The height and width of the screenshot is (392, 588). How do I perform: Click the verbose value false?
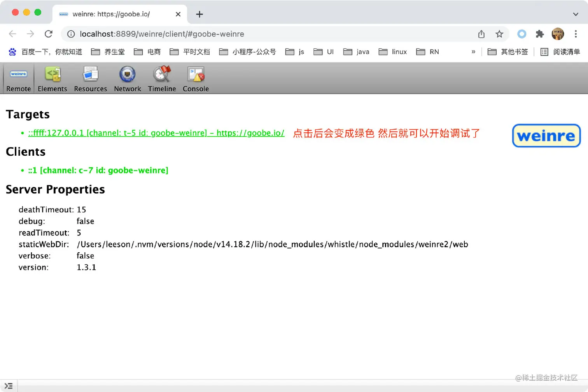[85, 256]
